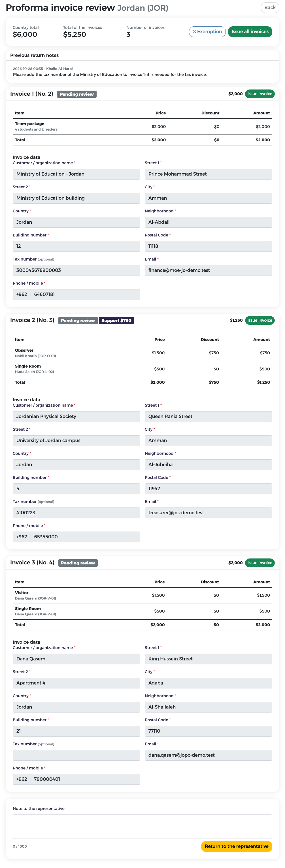Image resolution: width=285 pixels, height=868 pixels.
Task: Click Invoice 3 Pending review badge
Action: tap(78, 563)
